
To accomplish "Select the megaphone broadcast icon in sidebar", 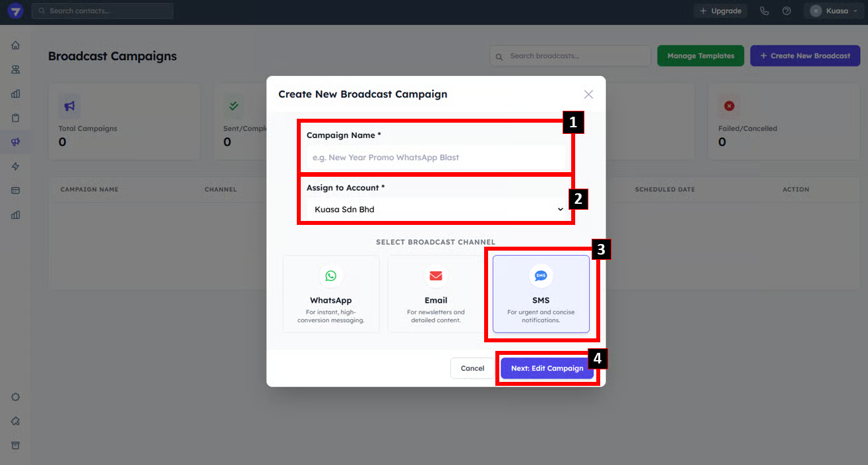I will tap(15, 142).
